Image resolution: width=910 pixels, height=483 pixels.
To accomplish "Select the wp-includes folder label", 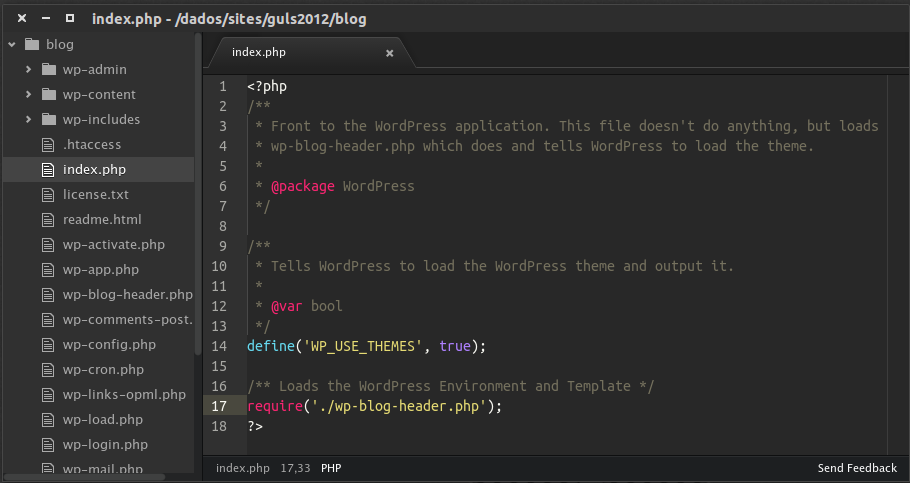I will (x=102, y=119).
